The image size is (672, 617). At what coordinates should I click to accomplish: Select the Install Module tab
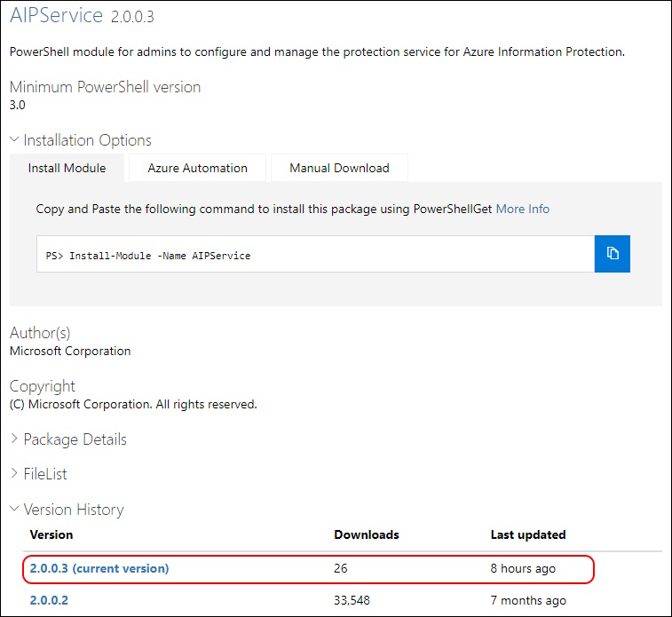tap(67, 168)
